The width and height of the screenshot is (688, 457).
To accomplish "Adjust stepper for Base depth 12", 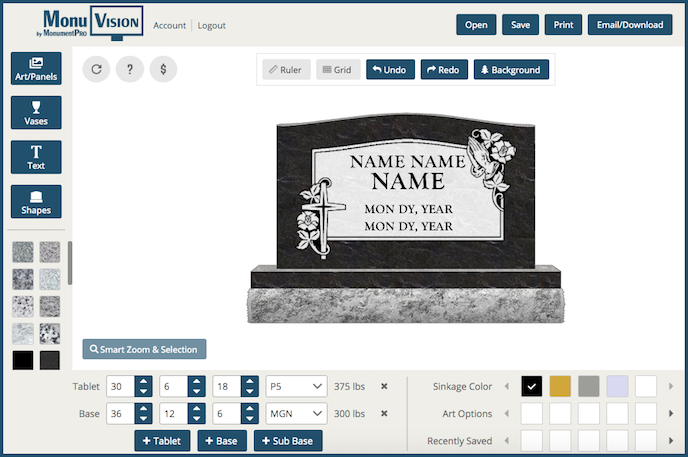I will pos(197,414).
